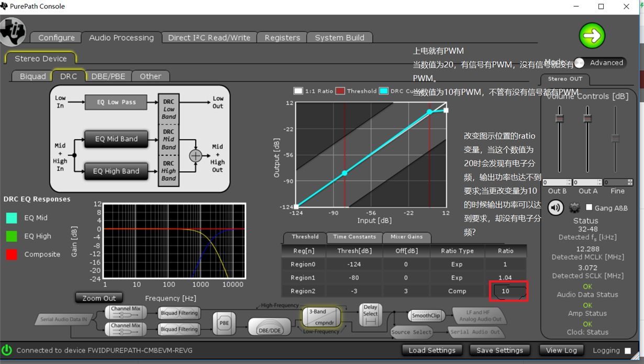The width and height of the screenshot is (644, 364).
Task: Click the Save Settings button
Action: tap(499, 350)
